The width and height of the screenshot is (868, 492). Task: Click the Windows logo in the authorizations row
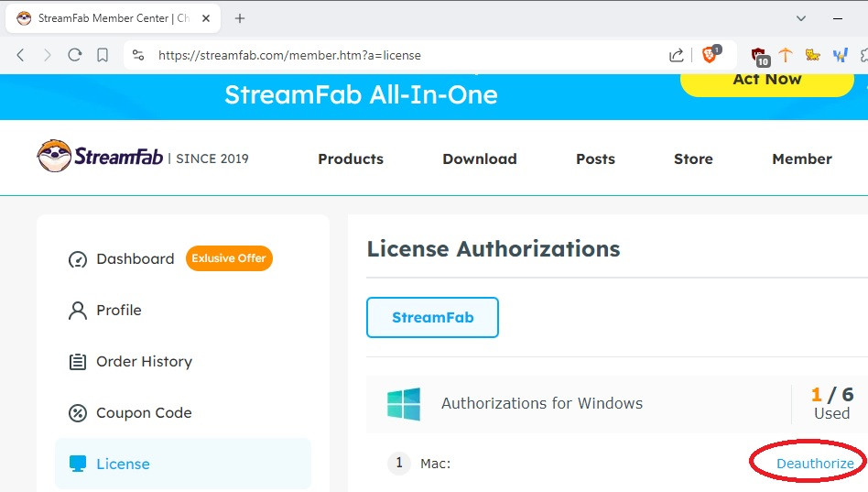[404, 404]
